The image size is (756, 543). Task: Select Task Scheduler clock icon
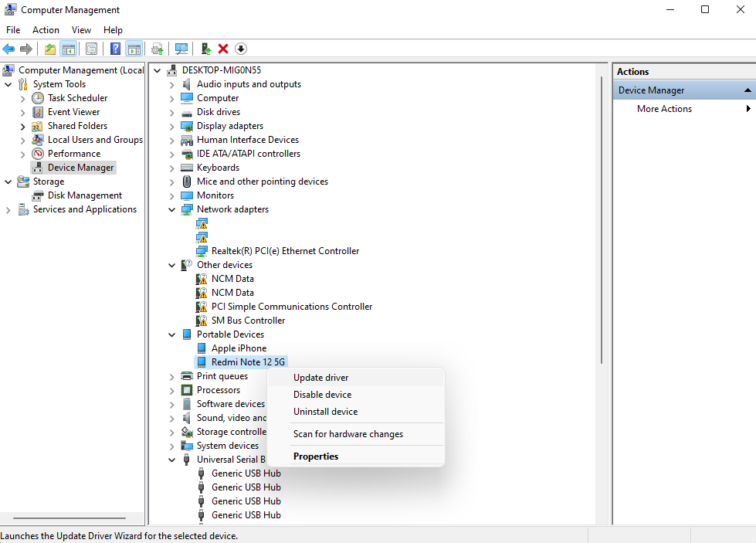38,98
